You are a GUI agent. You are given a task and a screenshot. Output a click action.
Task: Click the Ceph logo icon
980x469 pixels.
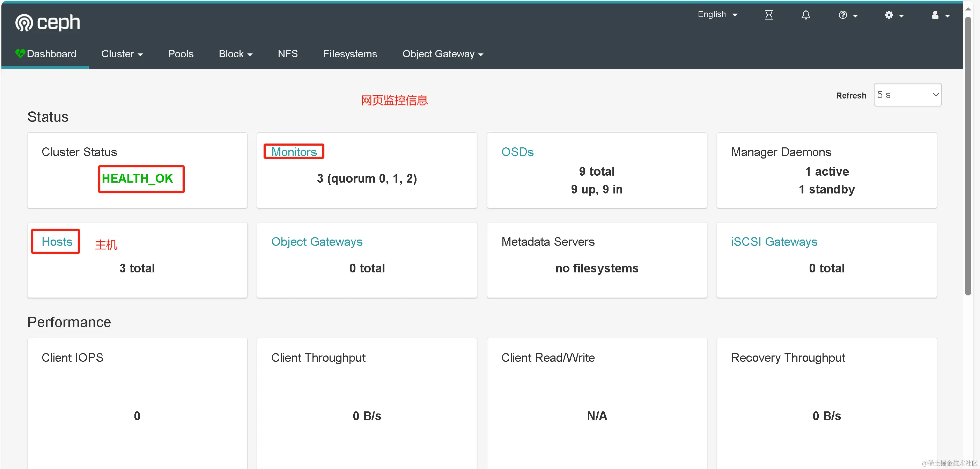[24, 23]
